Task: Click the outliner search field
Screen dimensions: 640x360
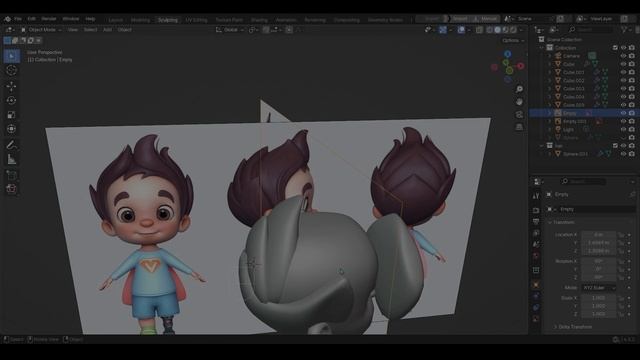Action: (590, 30)
